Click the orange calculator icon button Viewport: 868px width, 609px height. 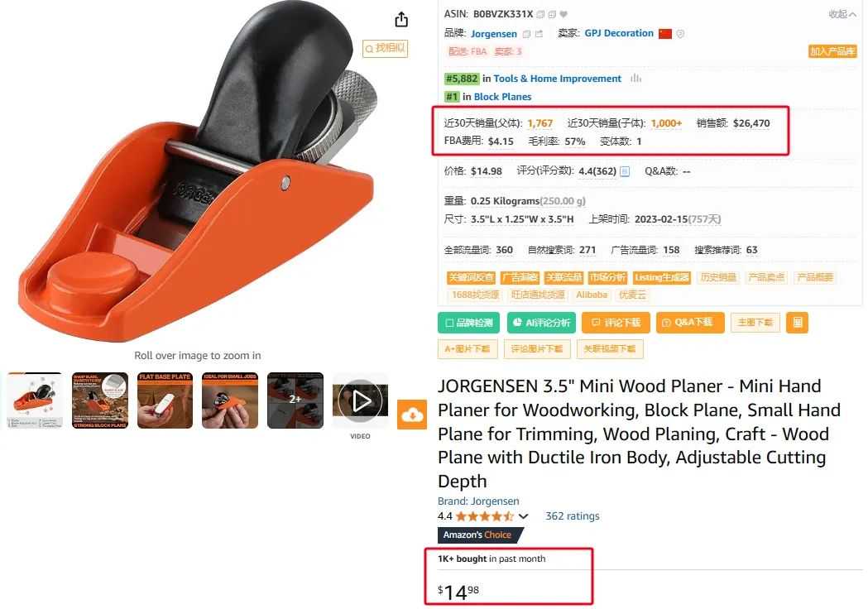click(798, 323)
